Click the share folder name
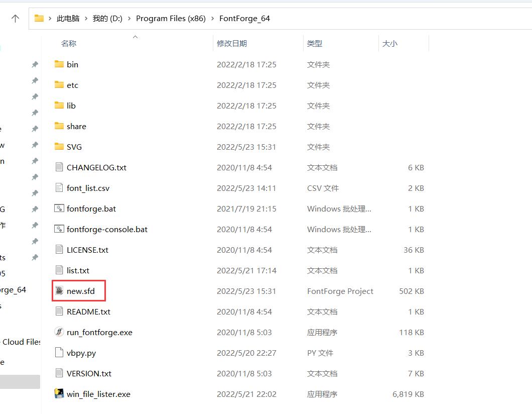The height and width of the screenshot is (414, 532). [76, 126]
